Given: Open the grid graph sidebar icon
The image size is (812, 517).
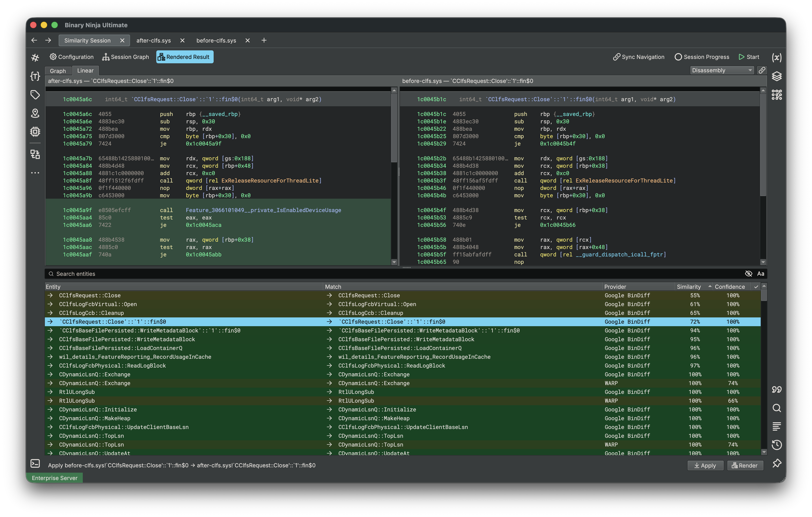Looking at the screenshot, I should point(777,95).
